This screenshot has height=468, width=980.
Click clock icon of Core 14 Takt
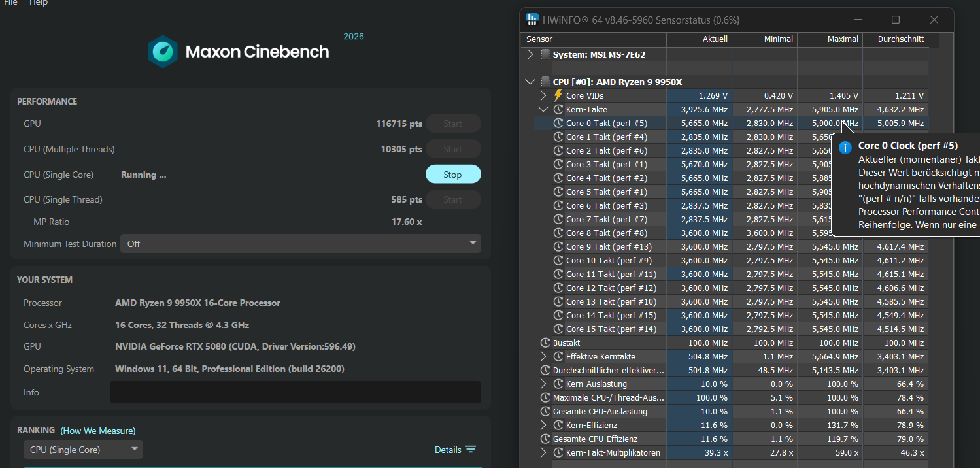click(558, 315)
